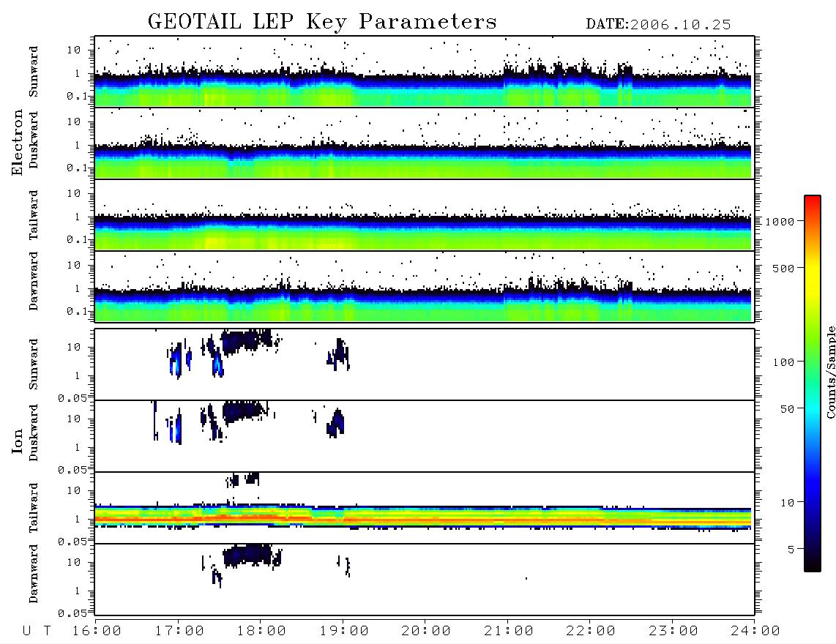Click the "22:00" time tick label

coord(591,631)
